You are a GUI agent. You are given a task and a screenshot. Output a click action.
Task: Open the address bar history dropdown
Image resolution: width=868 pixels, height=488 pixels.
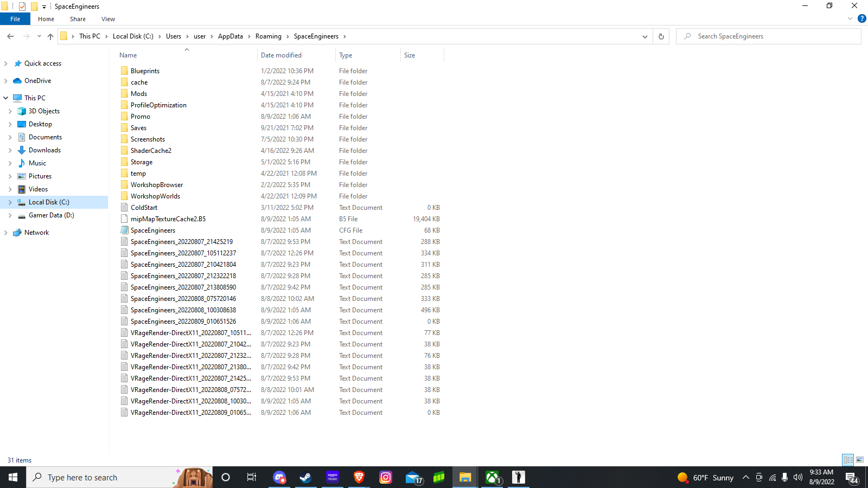[644, 36]
